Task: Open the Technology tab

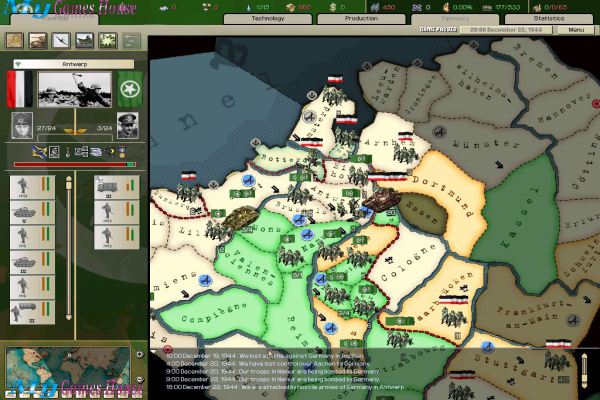Action: tap(267, 18)
